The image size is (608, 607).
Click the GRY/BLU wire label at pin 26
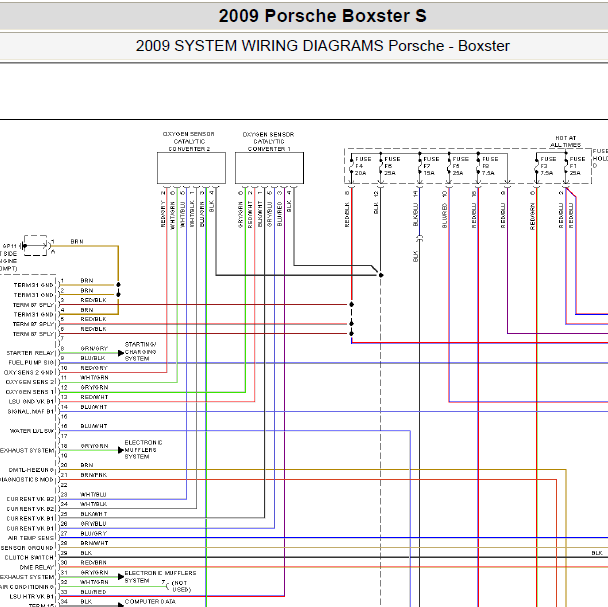93,524
